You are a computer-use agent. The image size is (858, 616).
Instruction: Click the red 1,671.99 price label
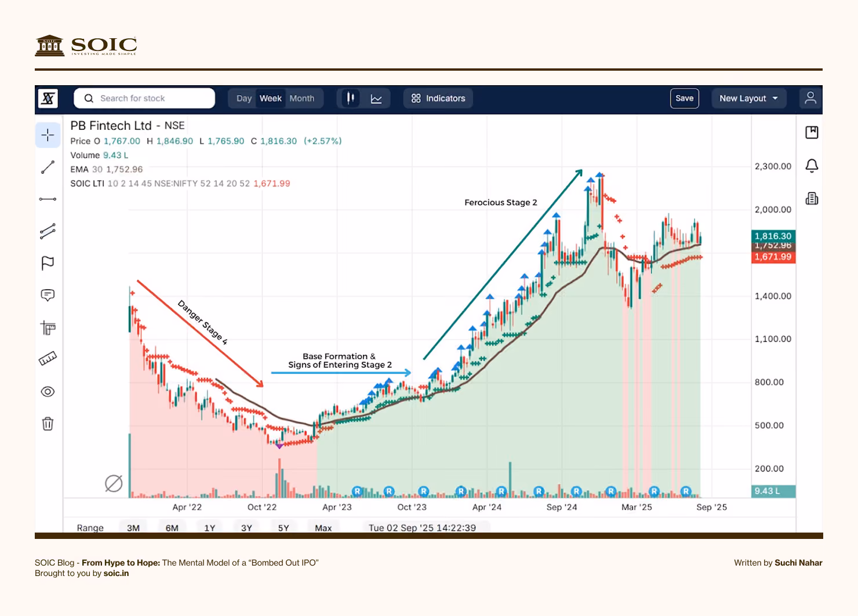pos(773,257)
